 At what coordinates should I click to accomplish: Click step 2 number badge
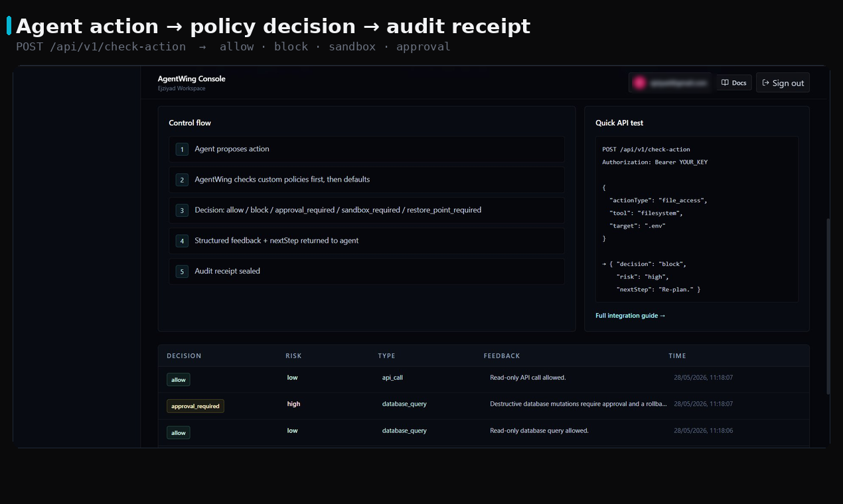[182, 180]
